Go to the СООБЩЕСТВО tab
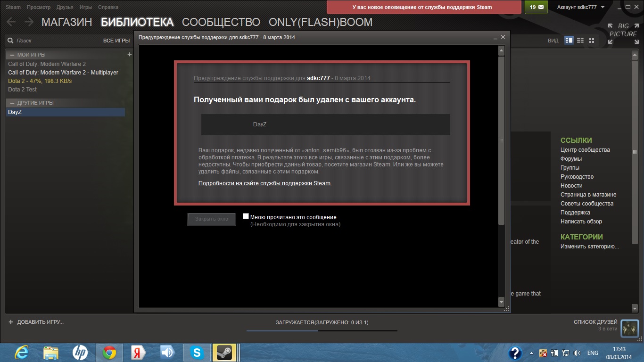The height and width of the screenshot is (362, 644). [x=221, y=22]
